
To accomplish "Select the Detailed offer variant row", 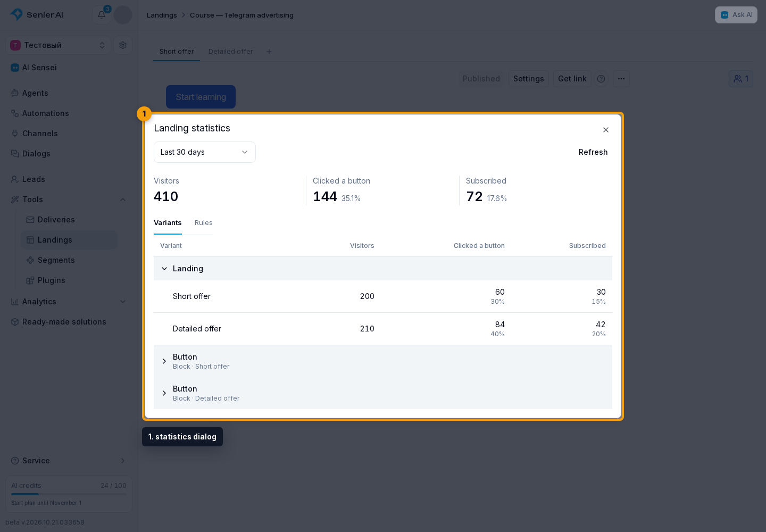I will (x=383, y=329).
